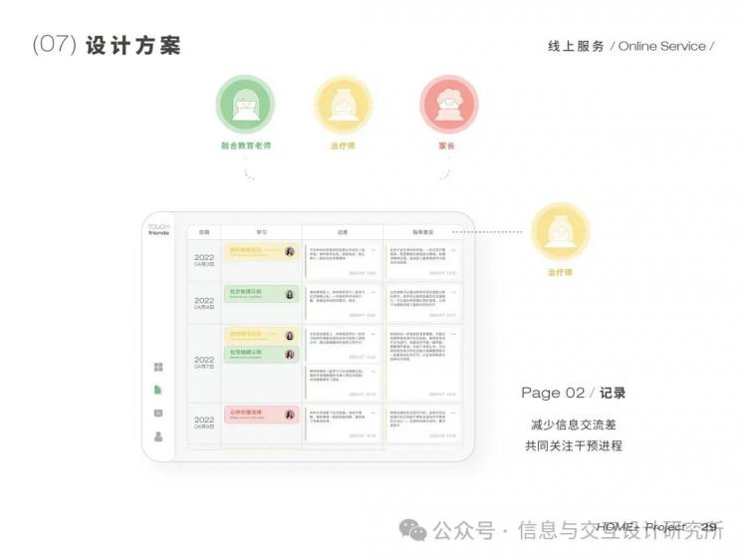Click the dash menu on 04月9日 指导意见 note

[454, 413]
